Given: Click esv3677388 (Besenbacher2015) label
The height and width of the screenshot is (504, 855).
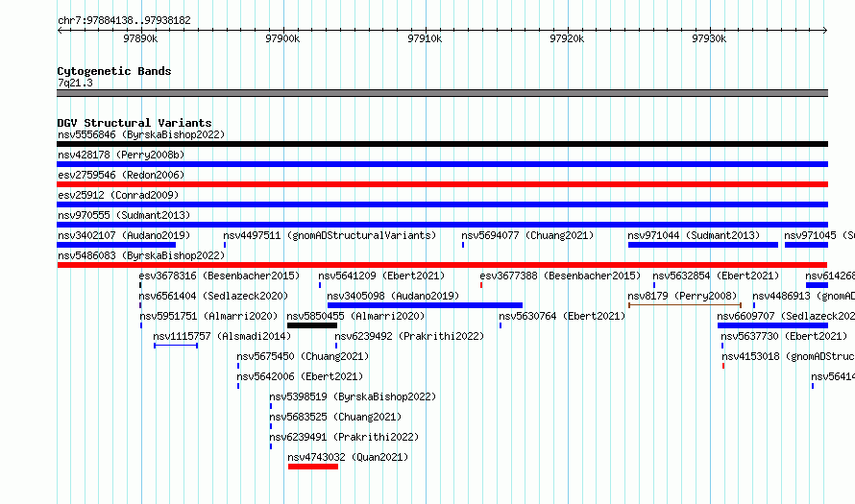Looking at the screenshot, I should 560,276.
